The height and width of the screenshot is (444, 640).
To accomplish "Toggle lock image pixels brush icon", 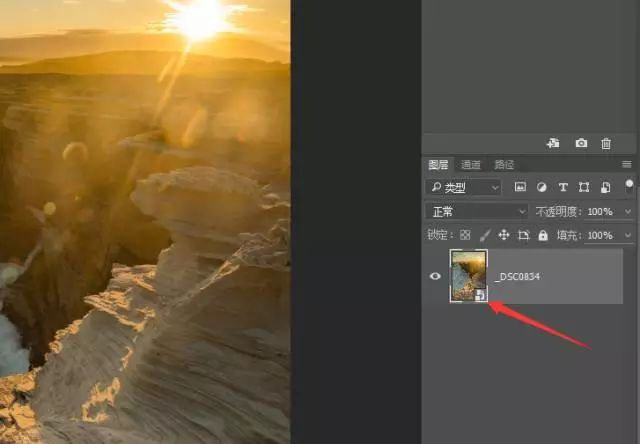I will (485, 235).
